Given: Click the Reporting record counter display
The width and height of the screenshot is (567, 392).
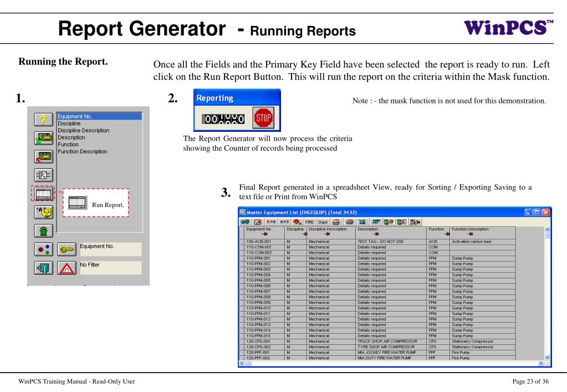Looking at the screenshot, I should pyautogui.click(x=223, y=119).
